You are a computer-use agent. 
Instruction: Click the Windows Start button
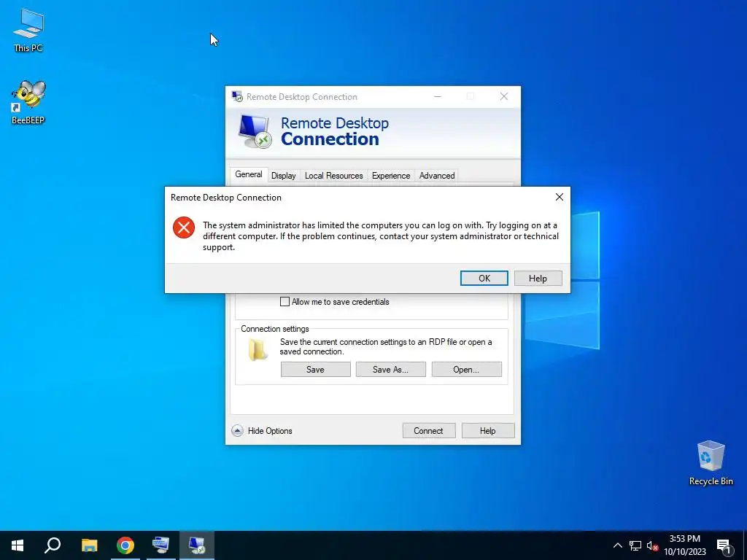18,545
